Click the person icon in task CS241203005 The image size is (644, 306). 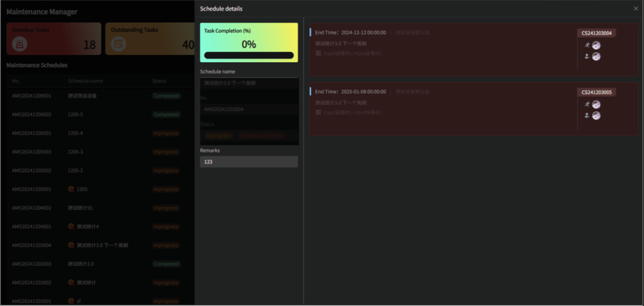pos(587,116)
